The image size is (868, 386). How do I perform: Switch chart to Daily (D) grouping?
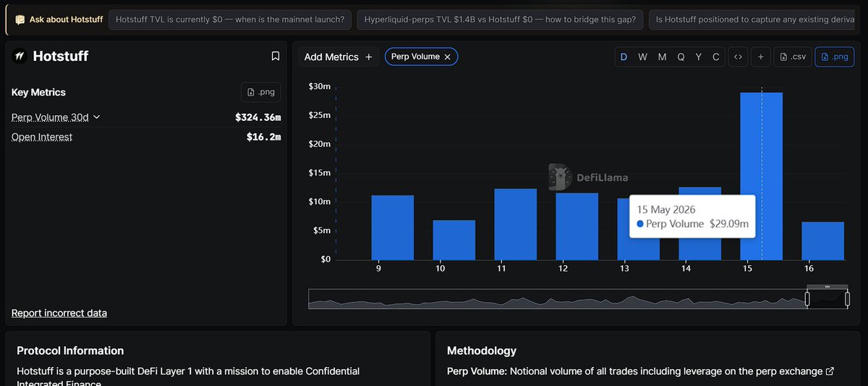click(624, 56)
